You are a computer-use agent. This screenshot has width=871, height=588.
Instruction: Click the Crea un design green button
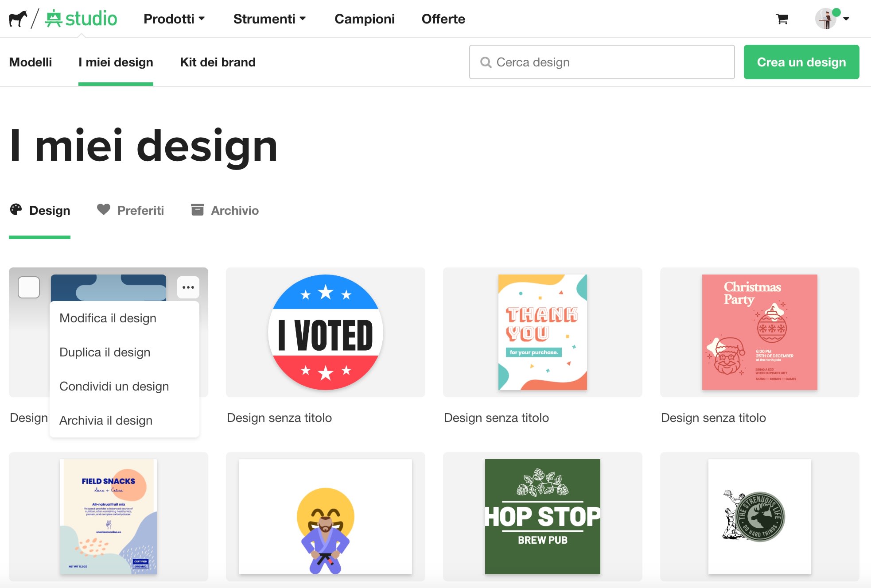coord(802,62)
